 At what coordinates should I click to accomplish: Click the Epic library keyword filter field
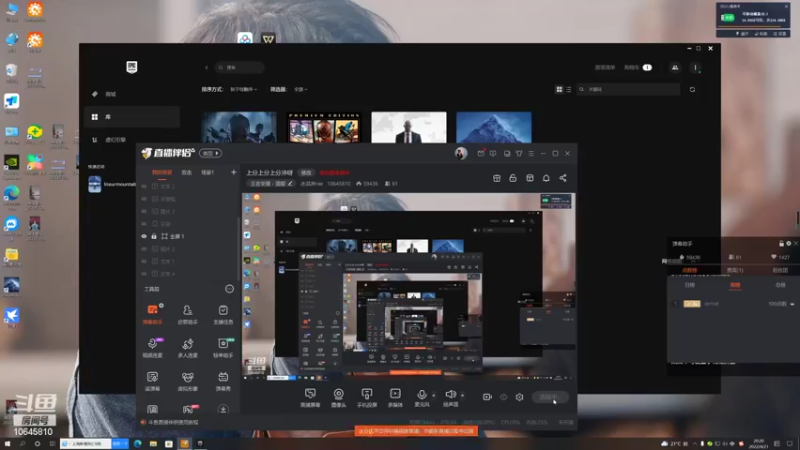[629, 89]
